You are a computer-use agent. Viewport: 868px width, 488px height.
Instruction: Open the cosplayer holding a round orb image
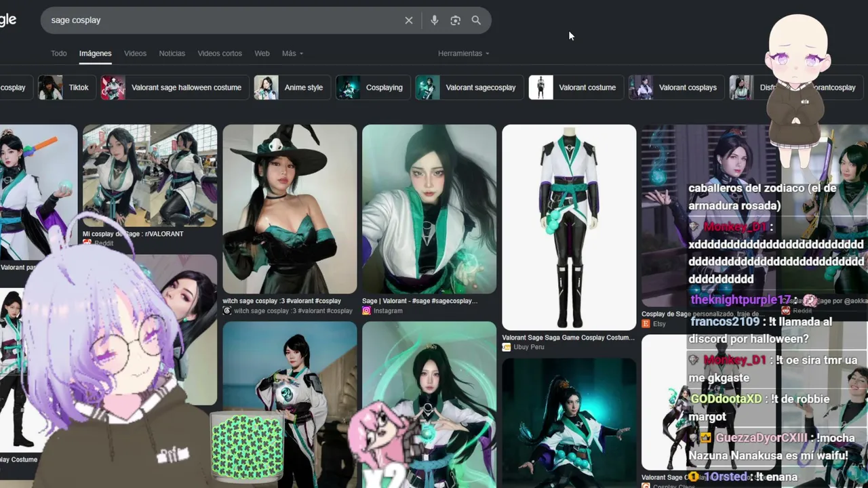[290, 405]
